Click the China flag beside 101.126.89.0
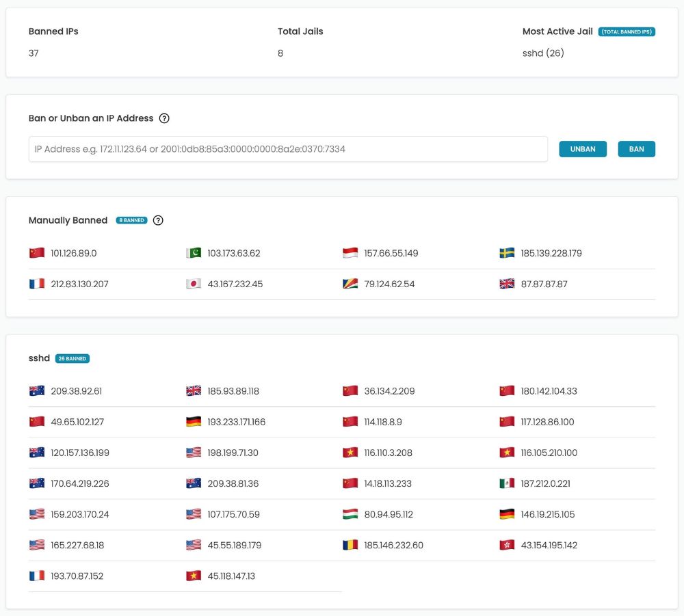This screenshot has height=616, width=684. [36, 253]
